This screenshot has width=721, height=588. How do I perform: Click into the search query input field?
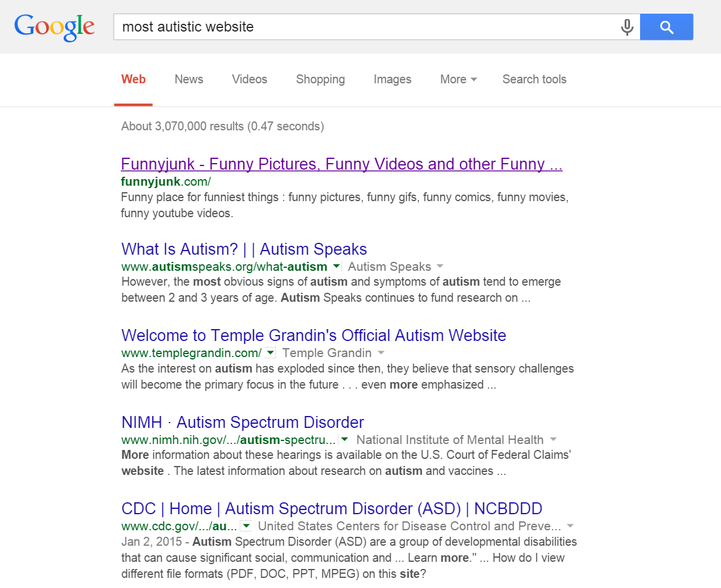pos(363,27)
